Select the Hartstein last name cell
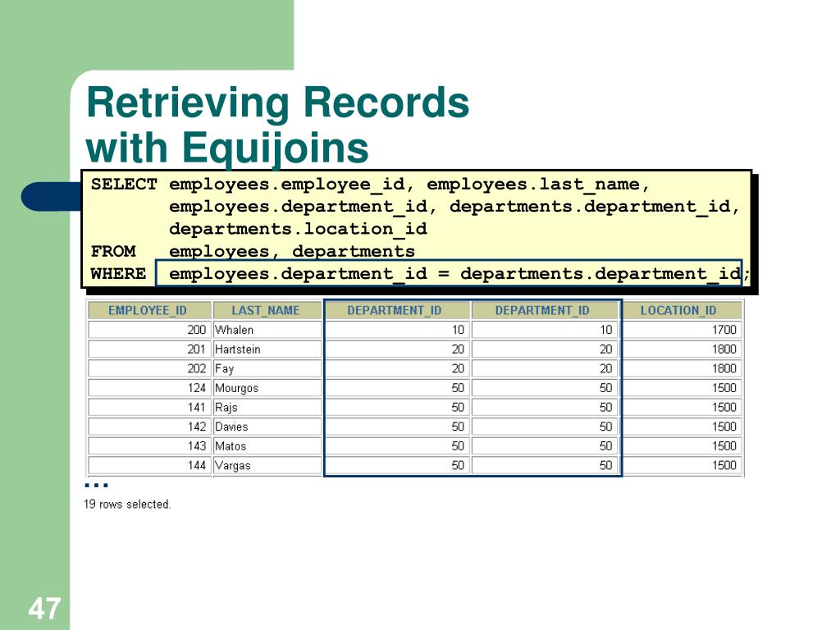The width and height of the screenshot is (840, 630). 267,349
